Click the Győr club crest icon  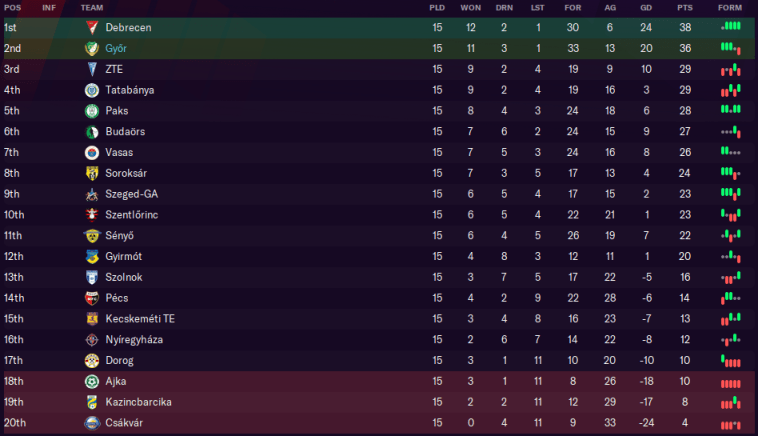click(91, 48)
